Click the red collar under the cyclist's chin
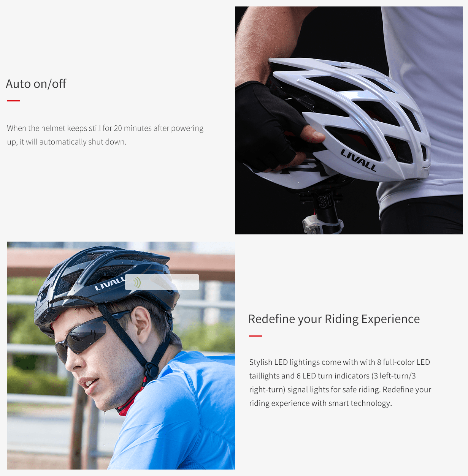 (130, 401)
